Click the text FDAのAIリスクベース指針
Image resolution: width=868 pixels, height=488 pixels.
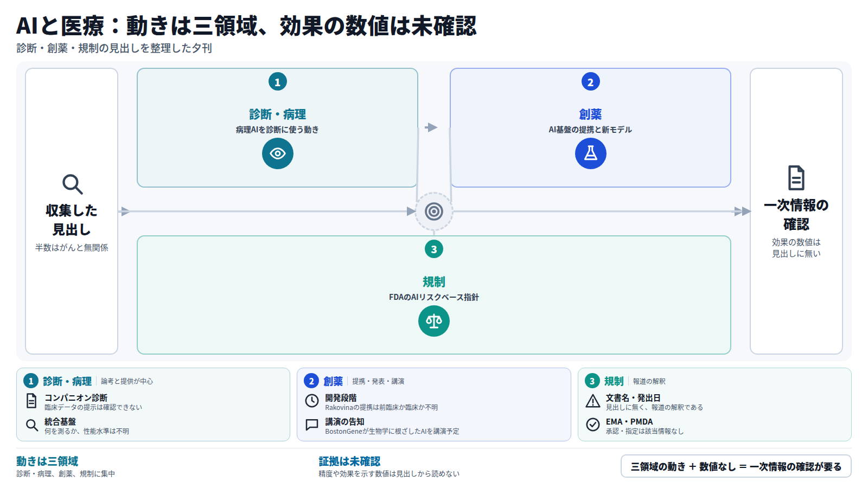(434, 297)
